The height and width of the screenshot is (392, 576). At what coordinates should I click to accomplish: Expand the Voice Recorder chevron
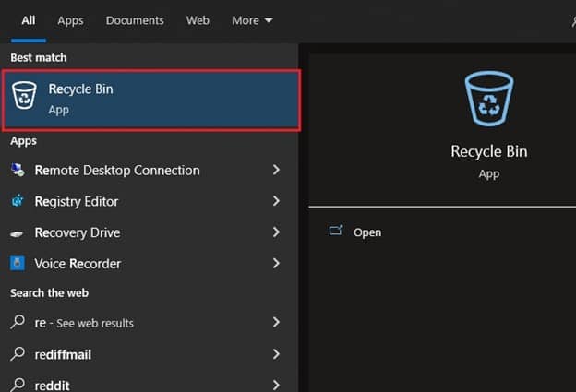(x=276, y=263)
